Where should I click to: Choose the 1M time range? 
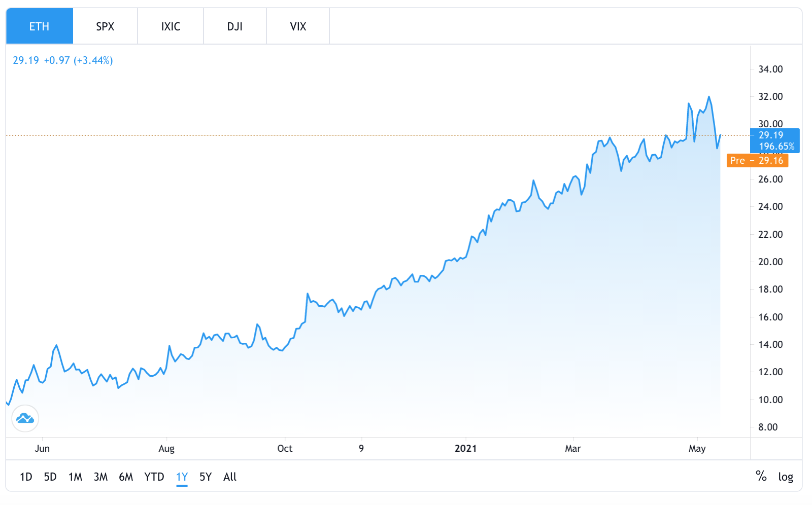pyautogui.click(x=75, y=477)
